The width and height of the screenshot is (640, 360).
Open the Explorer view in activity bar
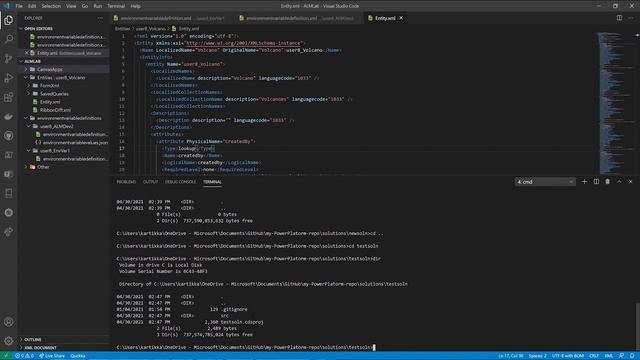click(9, 20)
